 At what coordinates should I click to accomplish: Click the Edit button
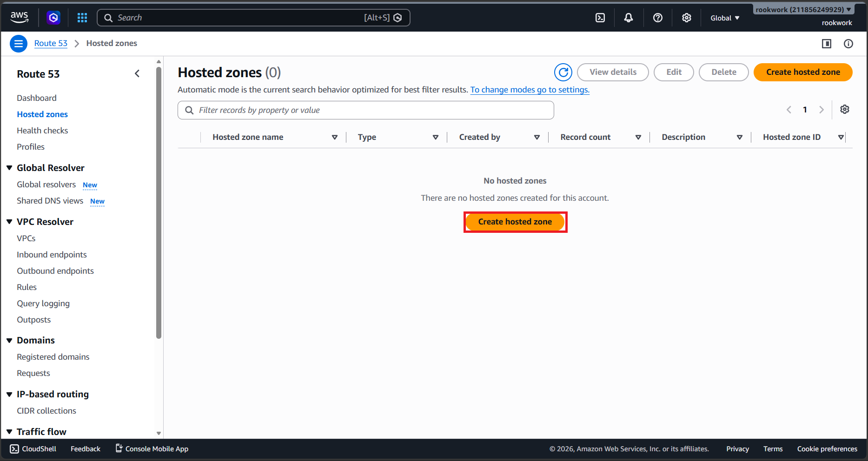tap(674, 72)
